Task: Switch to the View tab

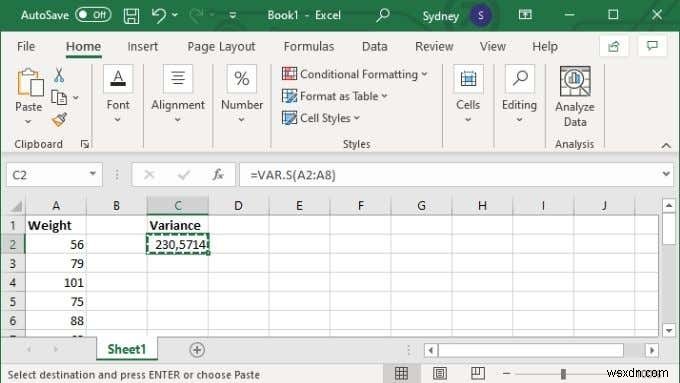Action: pyautogui.click(x=493, y=46)
